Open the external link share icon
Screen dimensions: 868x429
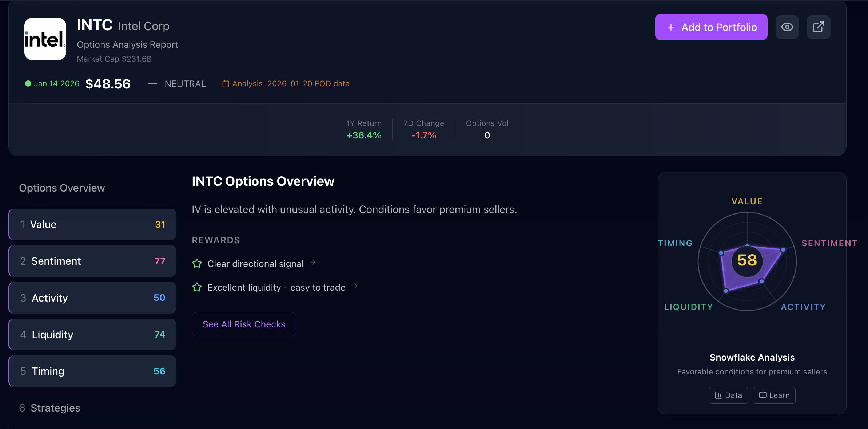click(818, 27)
